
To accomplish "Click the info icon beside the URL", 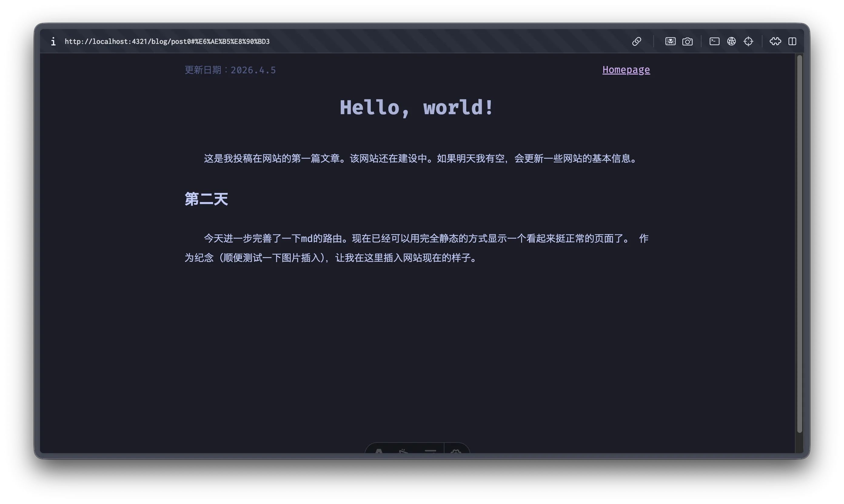I will [x=53, y=41].
